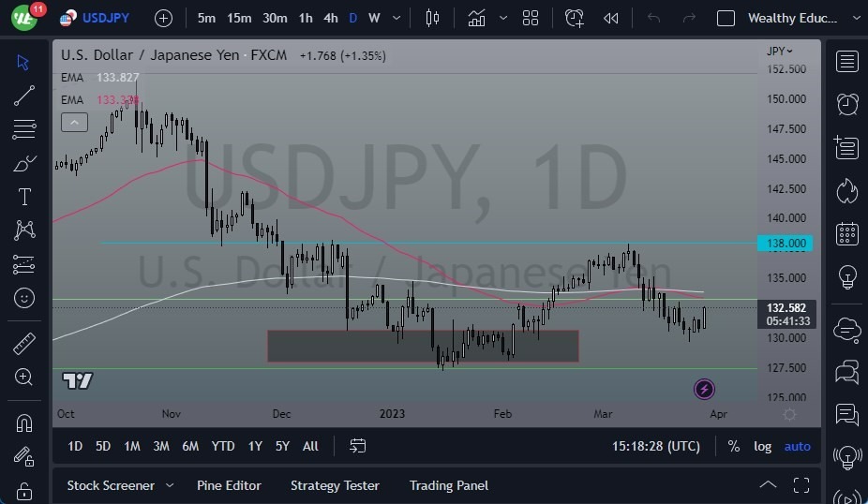Set the date range to 1Y

[255, 446]
